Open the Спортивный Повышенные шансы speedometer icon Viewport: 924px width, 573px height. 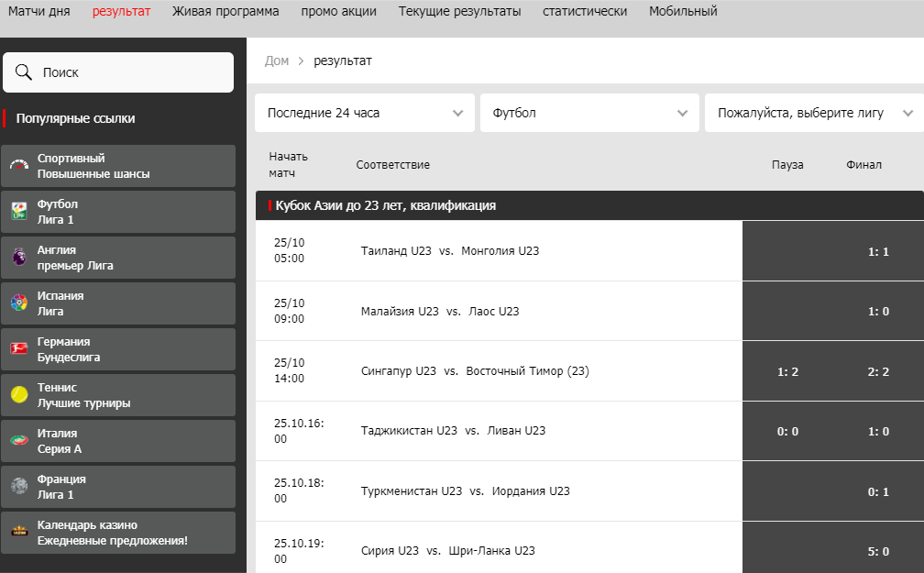[19, 166]
